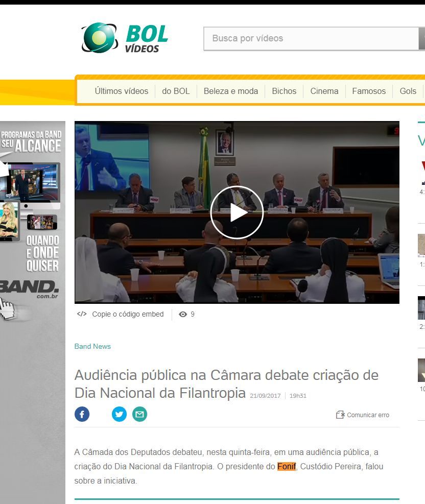Click the Comunicar erro icon
The image size is (425, 504).
click(340, 415)
